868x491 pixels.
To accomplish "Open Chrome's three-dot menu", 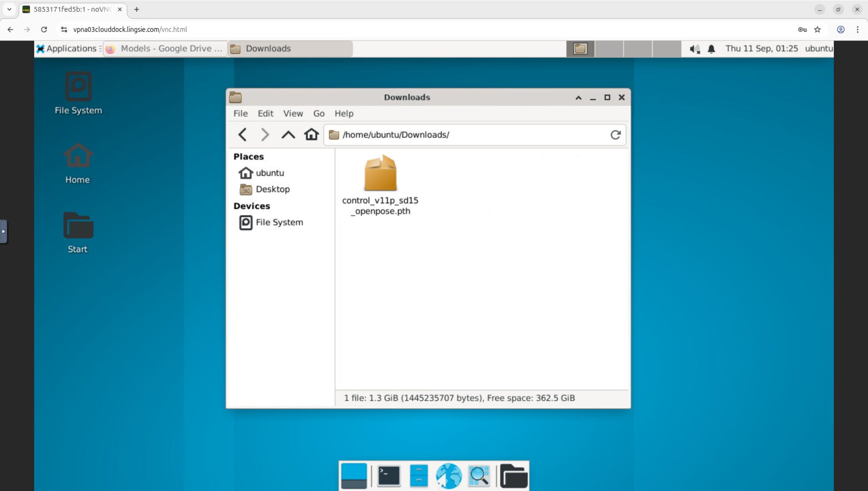I will click(x=858, y=30).
